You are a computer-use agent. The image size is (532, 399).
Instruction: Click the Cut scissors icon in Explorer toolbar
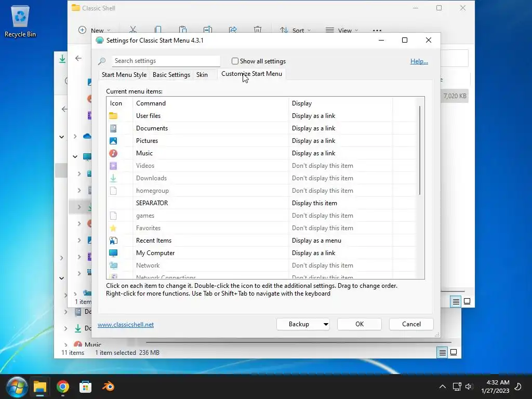[132, 30]
